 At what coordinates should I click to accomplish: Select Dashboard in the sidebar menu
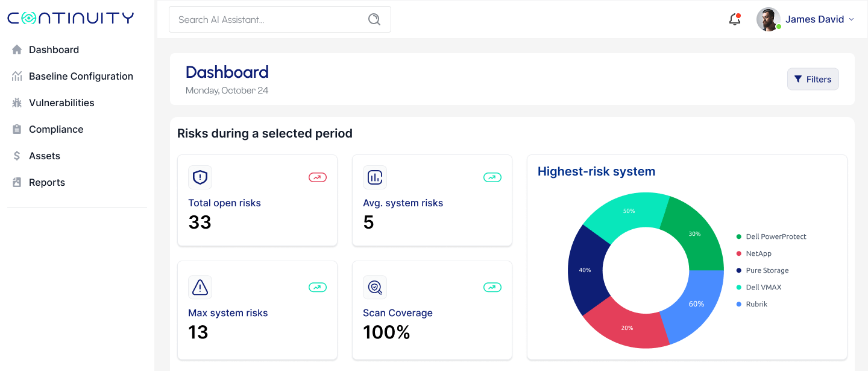54,49
